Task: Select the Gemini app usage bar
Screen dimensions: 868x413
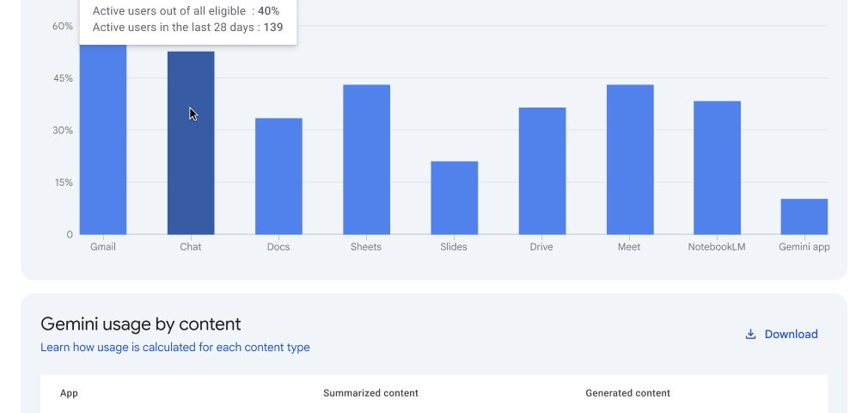Action: pyautogui.click(x=804, y=217)
